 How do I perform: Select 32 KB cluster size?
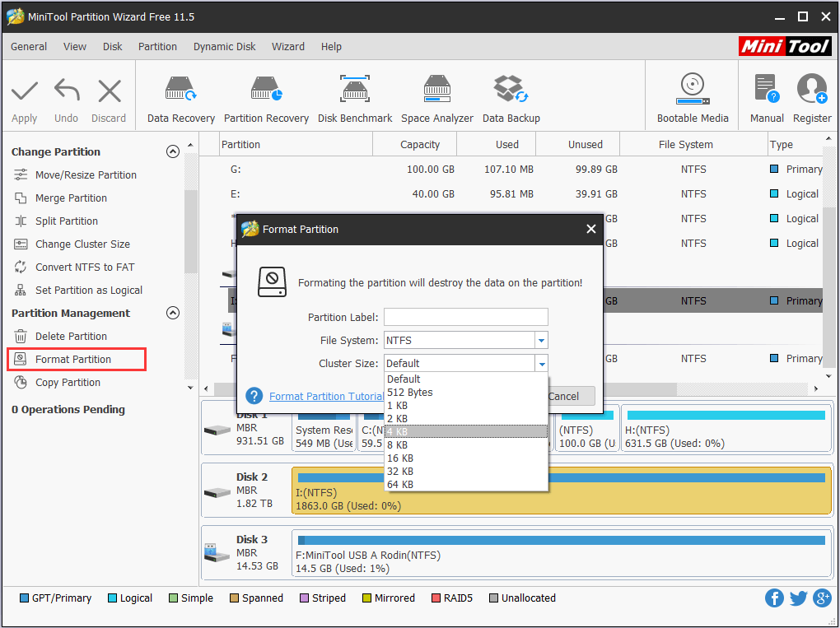[x=466, y=471]
